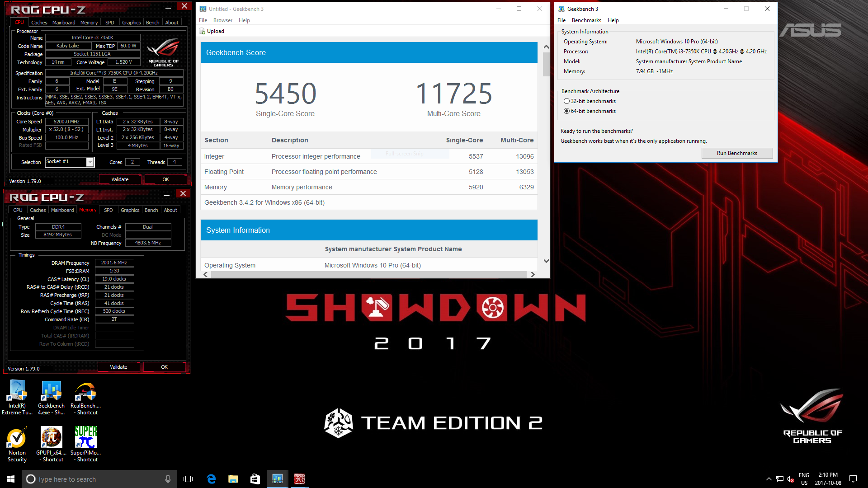
Task: Close the upper ROG CPU-Z window
Action: point(184,6)
